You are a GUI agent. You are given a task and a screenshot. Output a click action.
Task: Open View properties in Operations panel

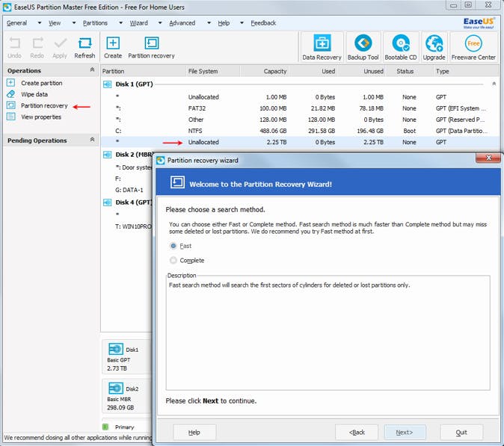point(41,117)
